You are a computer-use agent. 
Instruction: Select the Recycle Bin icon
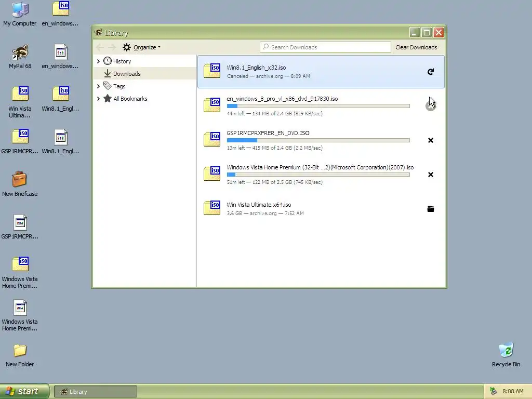506,355
